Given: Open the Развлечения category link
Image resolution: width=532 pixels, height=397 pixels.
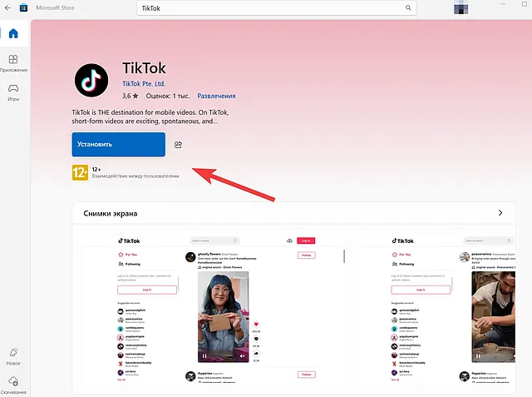Looking at the screenshot, I should (x=216, y=96).
